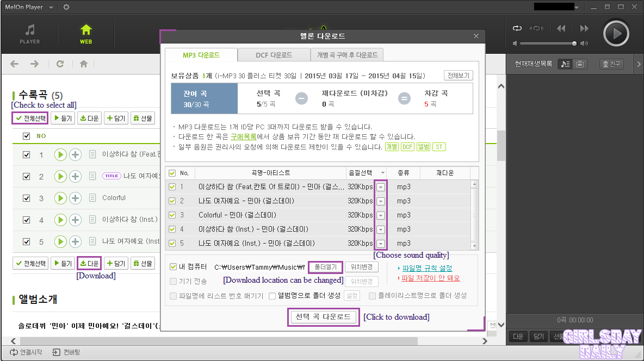Adjust the volume slider handle
Viewport: 644px width, 361px height.
[574, 43]
